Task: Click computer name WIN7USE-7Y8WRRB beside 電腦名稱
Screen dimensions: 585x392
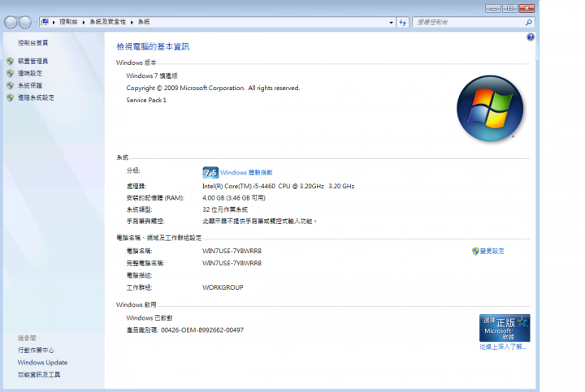Action: point(232,251)
